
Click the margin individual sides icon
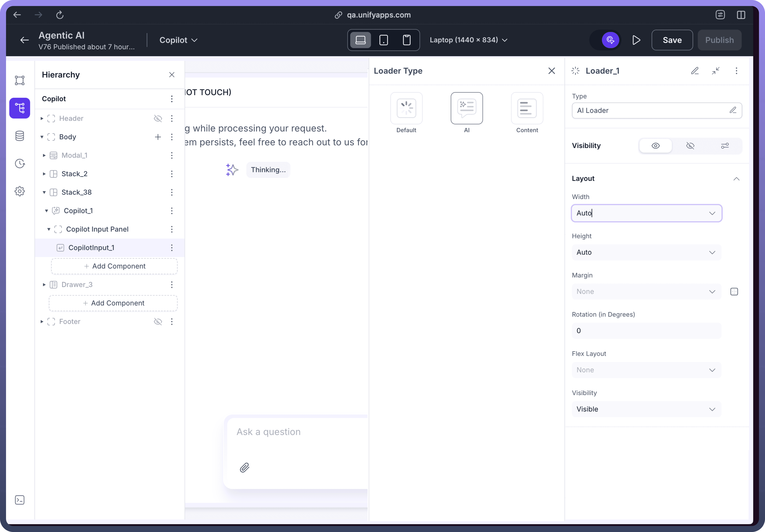tap(734, 292)
